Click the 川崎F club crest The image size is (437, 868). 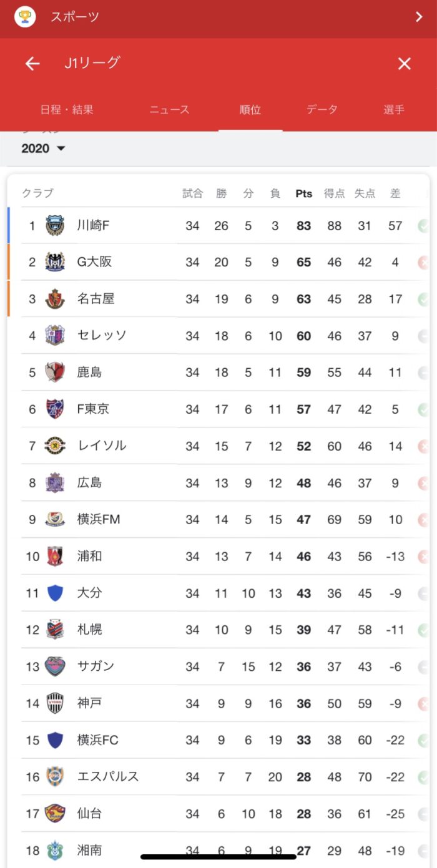click(55, 225)
